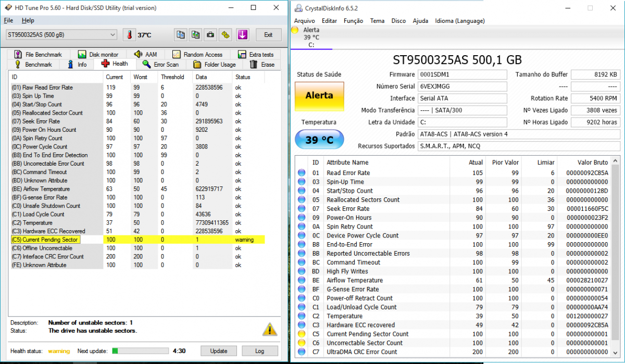Open the Help menu in HD Tune
Screen dimensions: 625x364
tap(28, 20)
